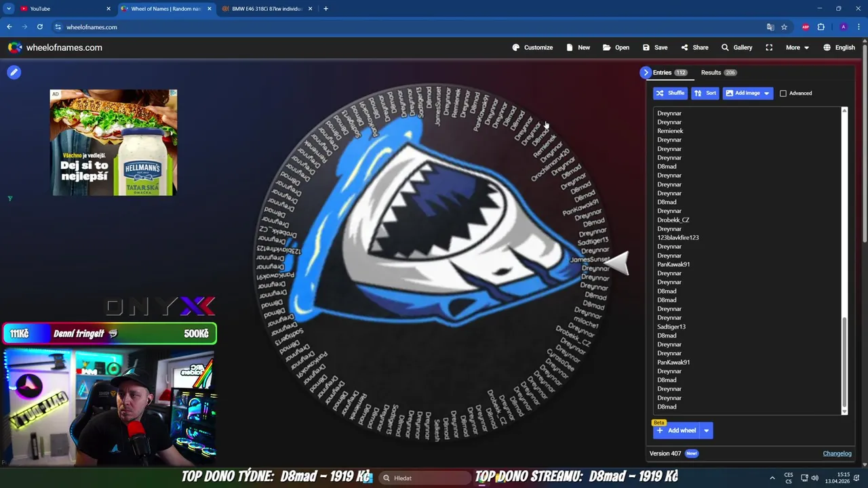
Task: Expand Add wheel dropdown arrow
Action: pyautogui.click(x=706, y=430)
